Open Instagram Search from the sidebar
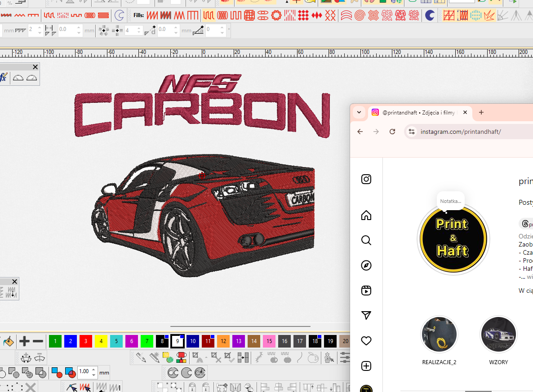The width and height of the screenshot is (533, 392). [366, 240]
